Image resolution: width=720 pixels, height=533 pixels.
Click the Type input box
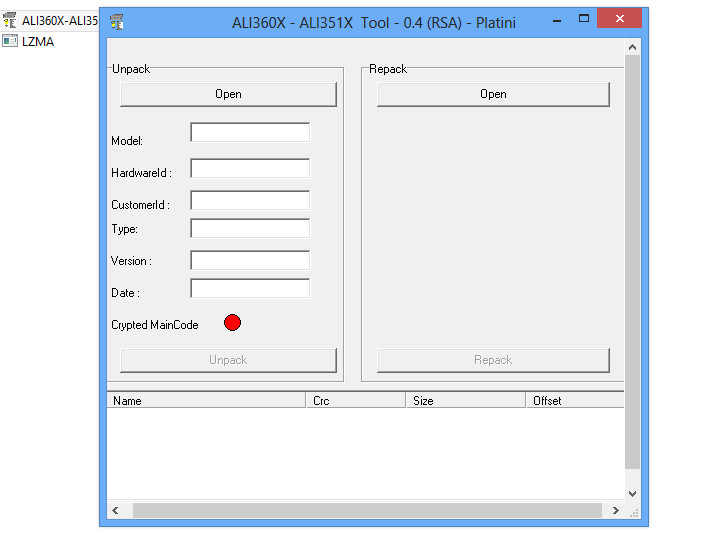point(250,229)
